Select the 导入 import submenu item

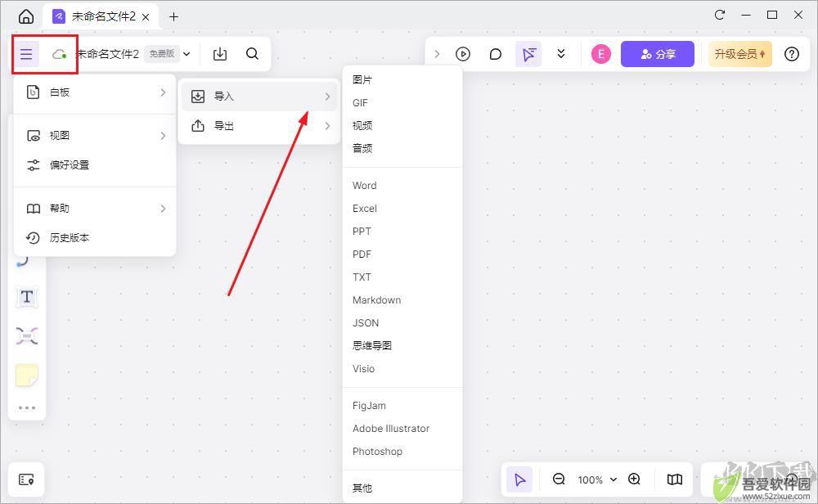259,97
